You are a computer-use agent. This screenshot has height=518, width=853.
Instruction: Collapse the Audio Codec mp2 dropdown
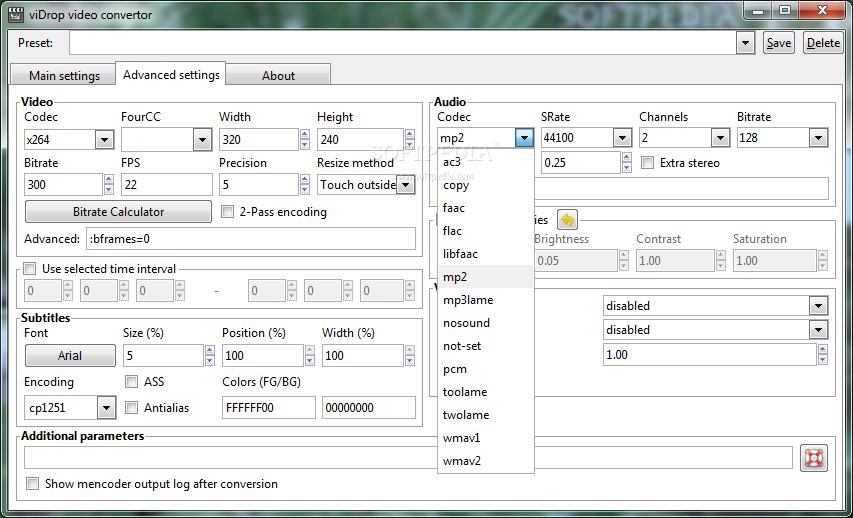524,138
